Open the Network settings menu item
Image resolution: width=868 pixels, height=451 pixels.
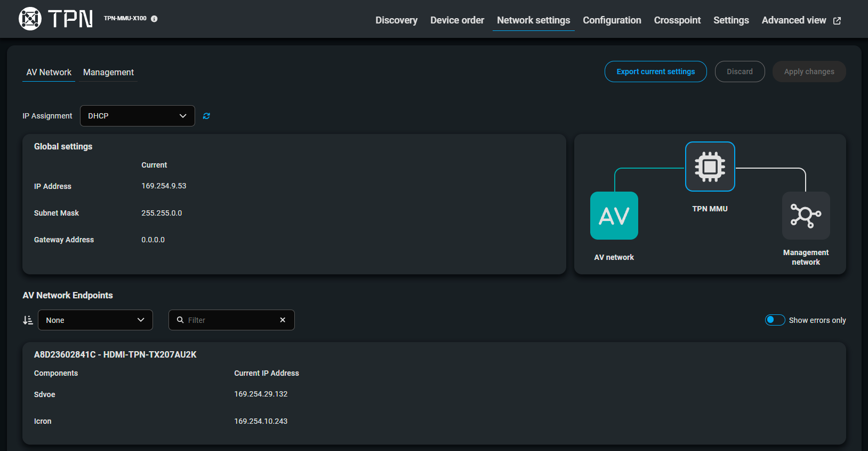534,20
